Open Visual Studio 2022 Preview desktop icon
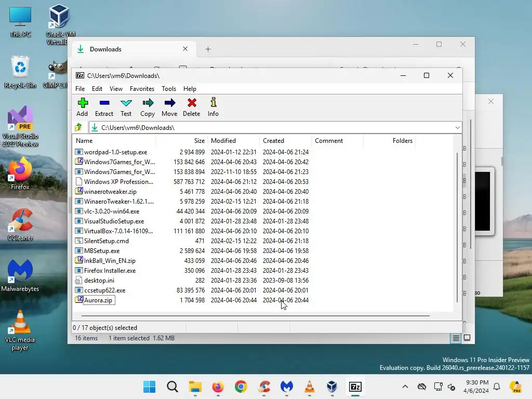The image size is (532, 399). [x=20, y=127]
